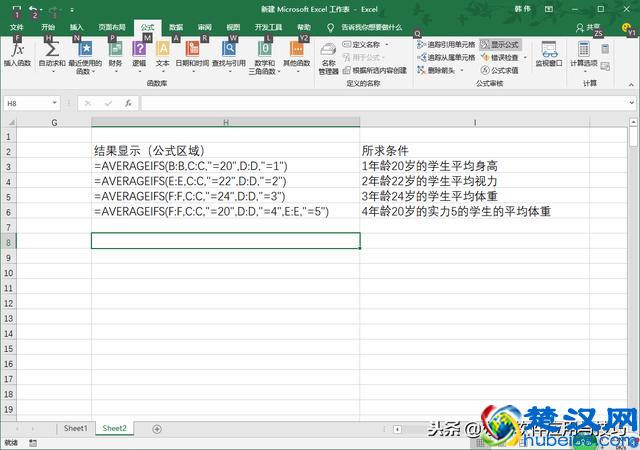This screenshot has width=640, height=450.
Task: Open Recently Used (最近使用的函数) functions
Action: point(85,57)
